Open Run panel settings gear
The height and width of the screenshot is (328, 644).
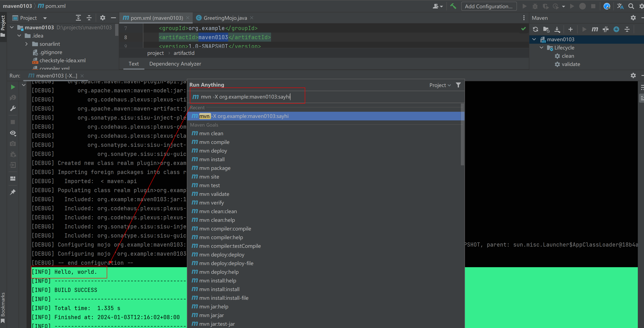pos(633,75)
